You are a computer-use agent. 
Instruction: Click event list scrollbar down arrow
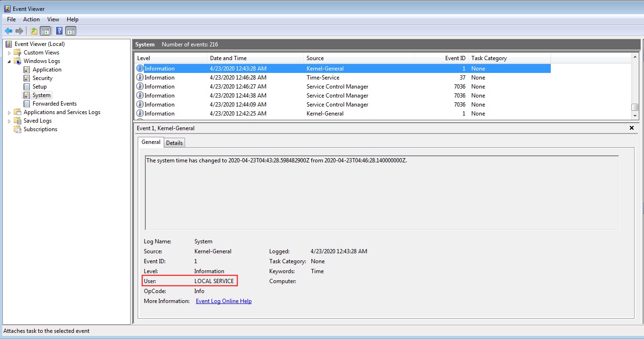[635, 116]
